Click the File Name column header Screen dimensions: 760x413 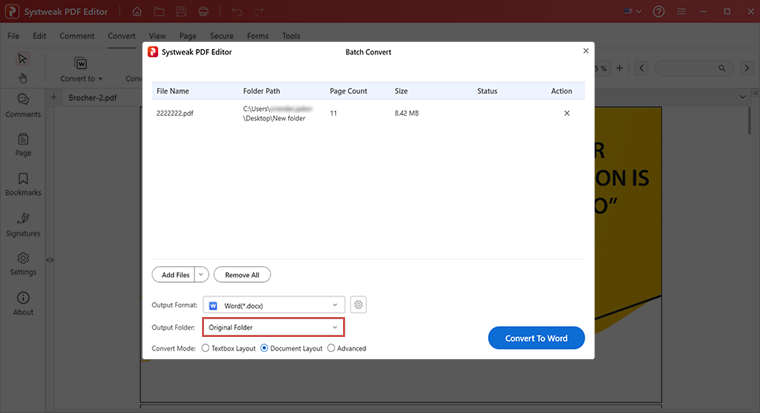pyautogui.click(x=173, y=91)
